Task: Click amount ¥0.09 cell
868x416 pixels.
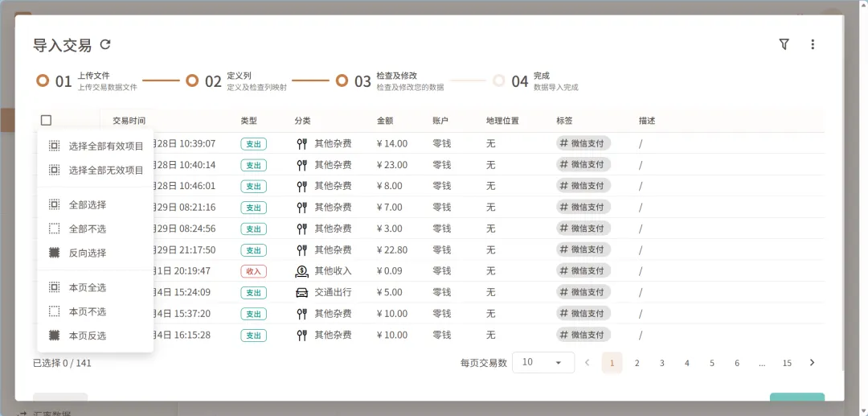Action: (390, 271)
